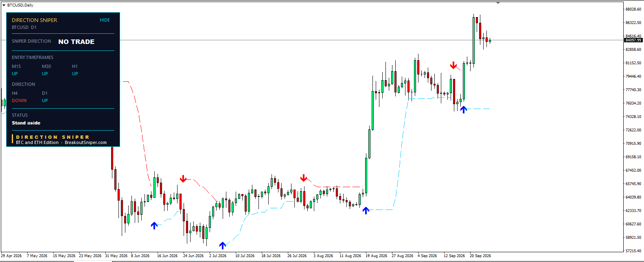This screenshot has height=262, width=644.
Task: Click the blue buy arrow below the September pullback
Action: click(x=463, y=109)
